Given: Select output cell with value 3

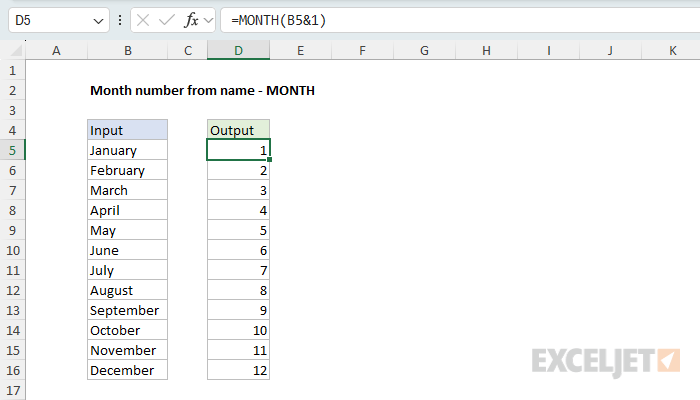Looking at the screenshot, I should 238,190.
